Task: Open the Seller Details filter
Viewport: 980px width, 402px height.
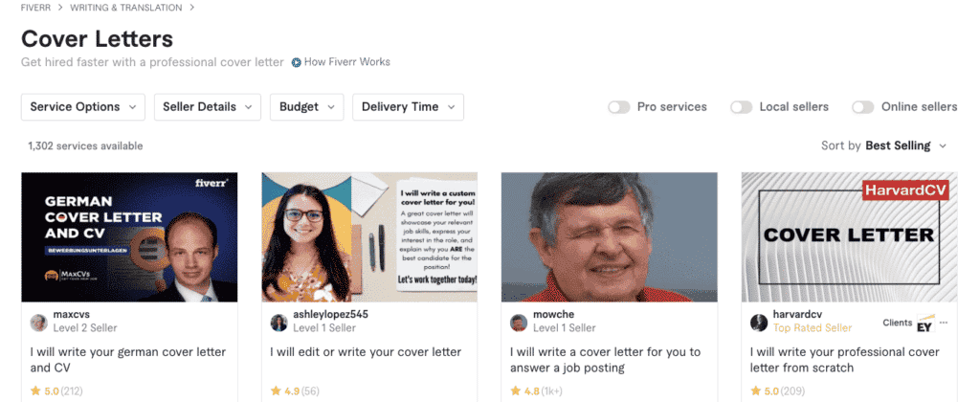Action: [208, 107]
